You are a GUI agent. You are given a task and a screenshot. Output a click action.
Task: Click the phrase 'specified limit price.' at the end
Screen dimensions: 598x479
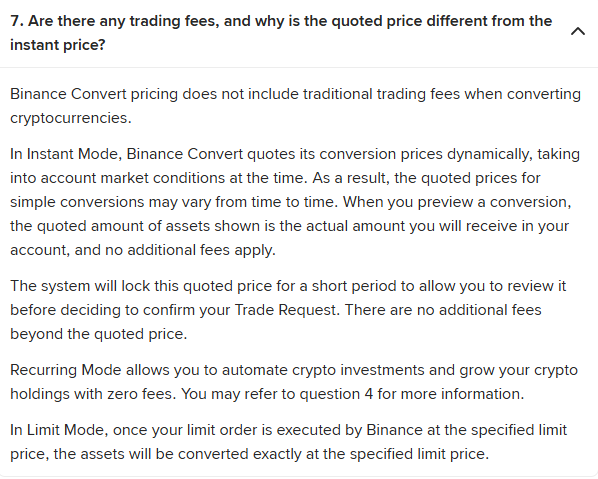(419, 454)
